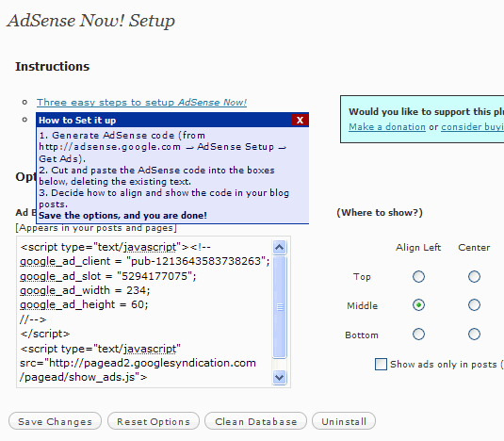Click the Top row label
Image resolution: width=504 pixels, height=441 pixels.
point(362,277)
